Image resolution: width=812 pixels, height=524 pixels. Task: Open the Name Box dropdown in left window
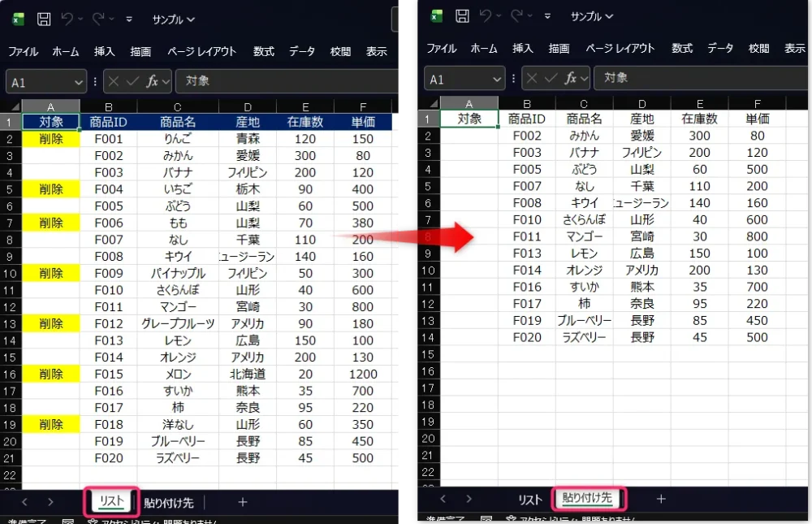(78, 81)
